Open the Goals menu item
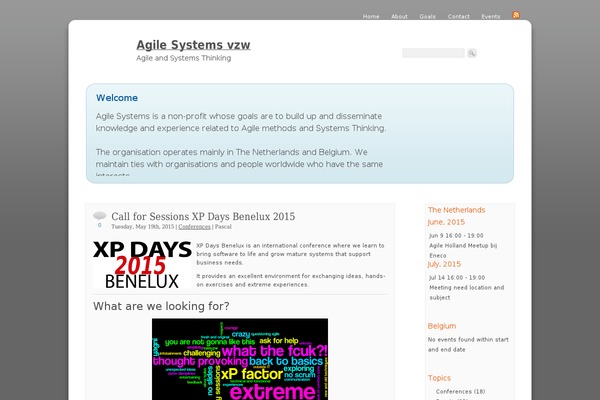 tap(427, 16)
